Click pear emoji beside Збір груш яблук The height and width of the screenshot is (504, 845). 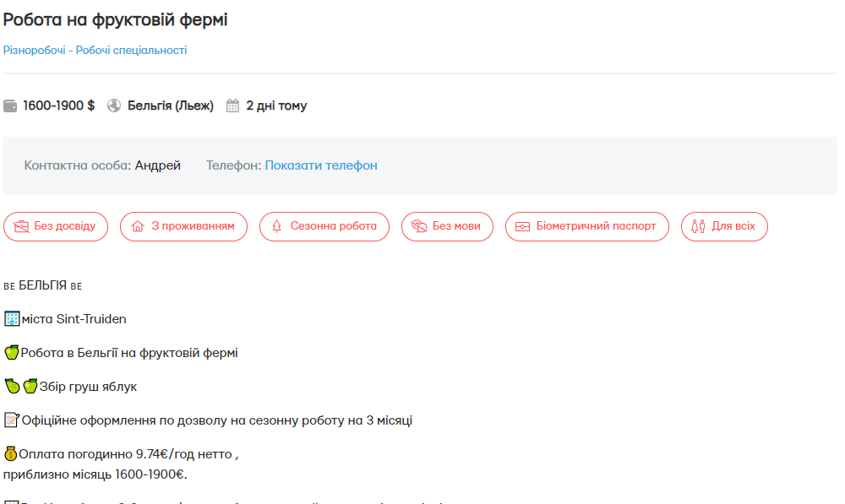coord(12,387)
